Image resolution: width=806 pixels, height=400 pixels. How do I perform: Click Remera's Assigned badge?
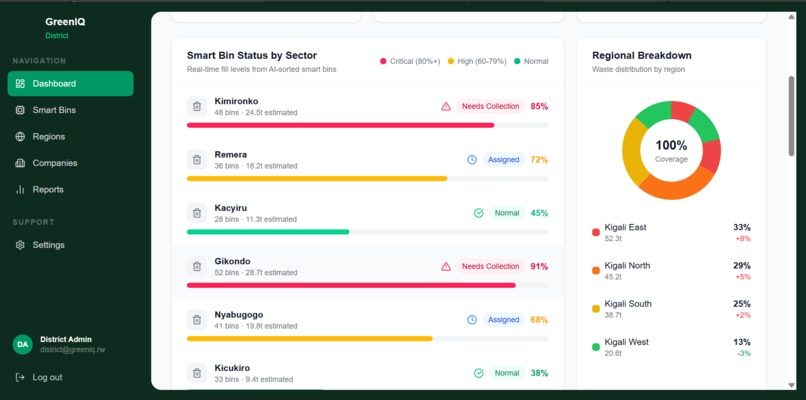pyautogui.click(x=504, y=160)
